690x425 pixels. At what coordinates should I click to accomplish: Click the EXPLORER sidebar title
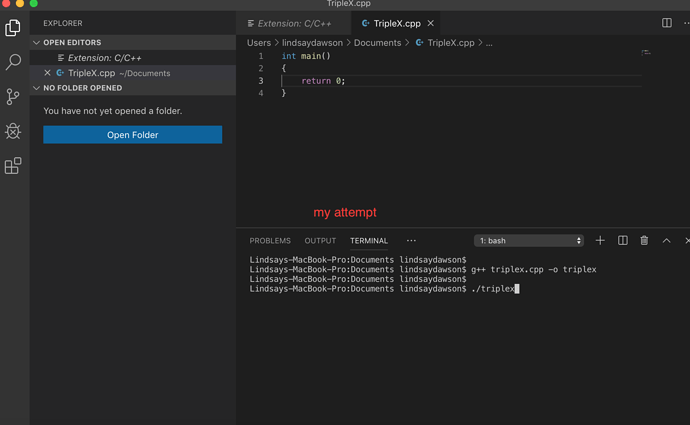click(62, 23)
